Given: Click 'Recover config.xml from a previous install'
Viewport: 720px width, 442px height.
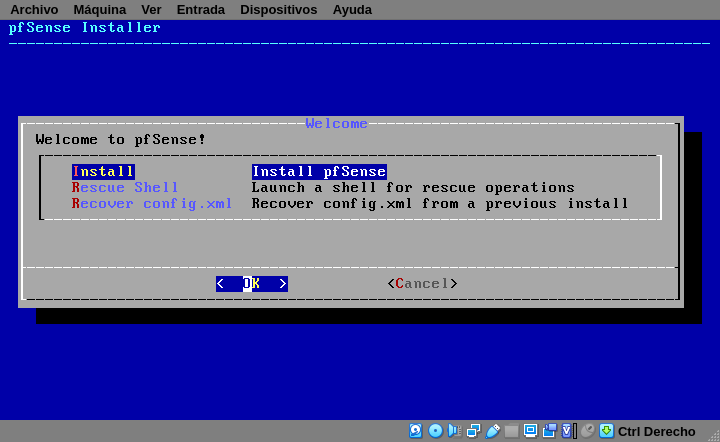Looking at the screenshot, I should (x=439, y=204).
